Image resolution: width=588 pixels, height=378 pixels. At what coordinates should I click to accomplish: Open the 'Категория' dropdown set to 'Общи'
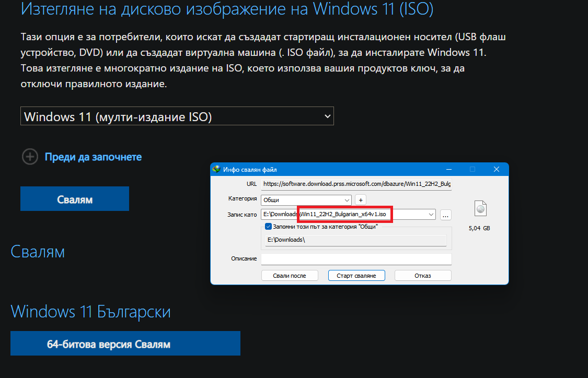(306, 200)
